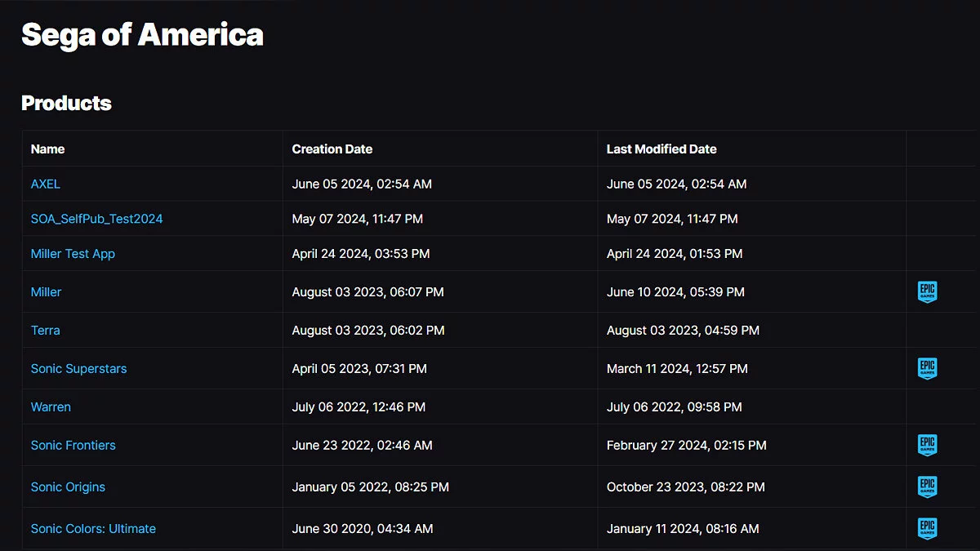Click Epic Games icon for Sonic Origins
The height and width of the screenshot is (551, 980).
pos(927,487)
